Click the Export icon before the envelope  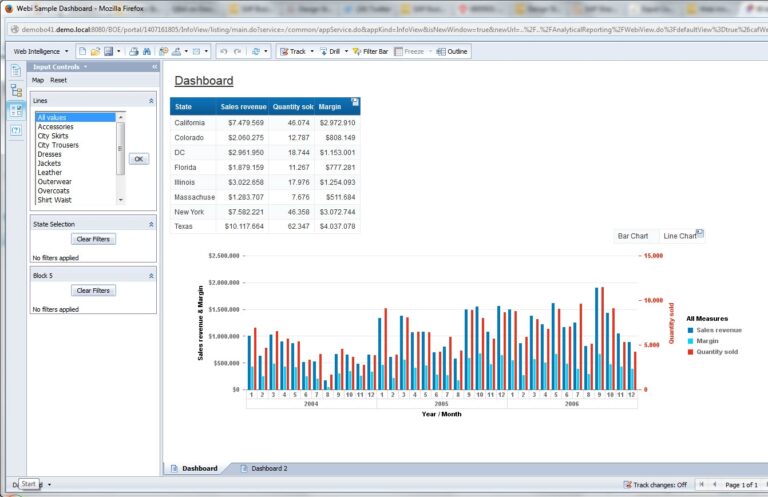176,51
